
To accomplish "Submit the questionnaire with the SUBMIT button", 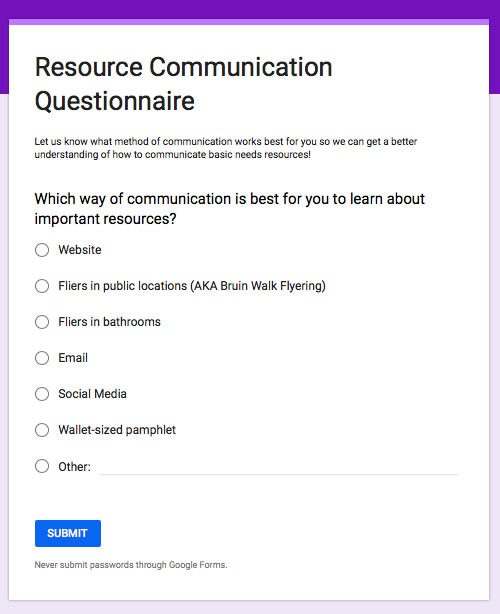I will [x=68, y=533].
